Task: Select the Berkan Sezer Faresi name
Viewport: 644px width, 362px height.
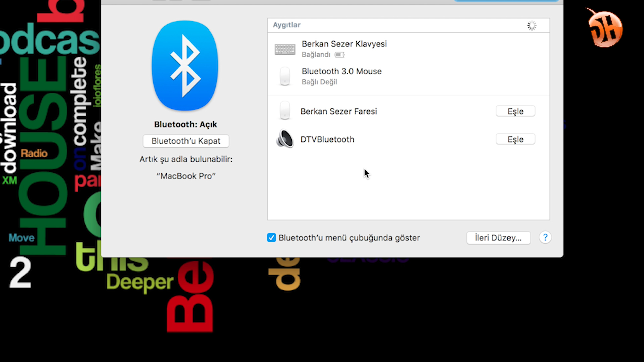Action: click(338, 111)
